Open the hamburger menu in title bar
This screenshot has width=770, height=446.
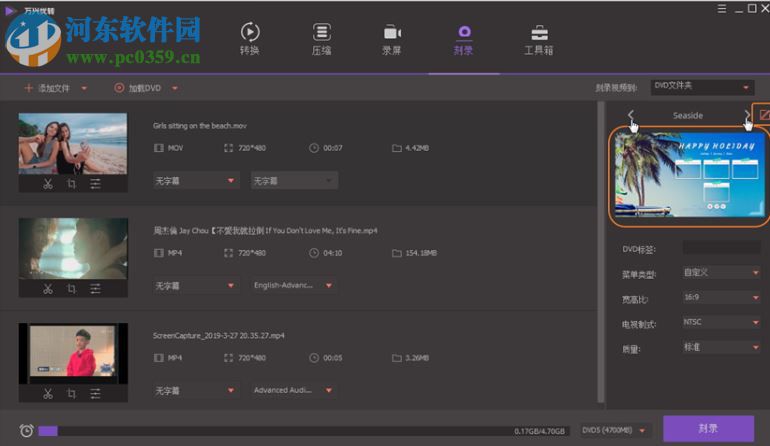tap(721, 8)
